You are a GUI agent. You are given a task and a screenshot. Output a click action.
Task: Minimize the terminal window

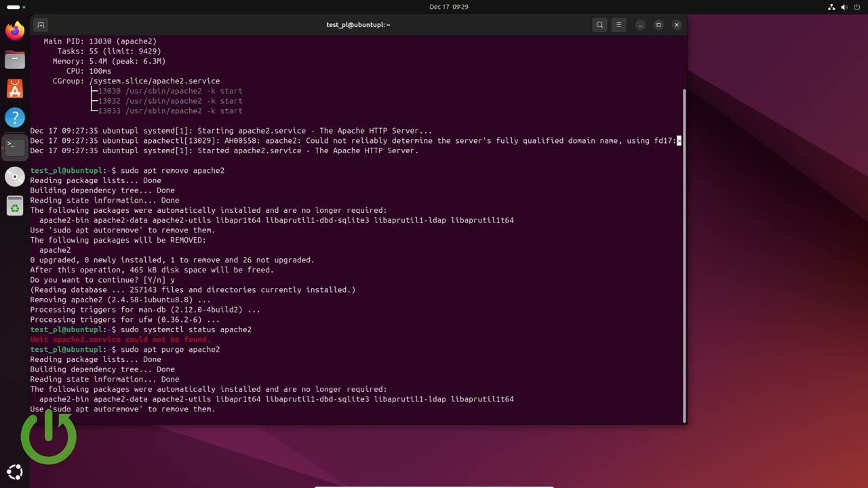click(x=640, y=25)
